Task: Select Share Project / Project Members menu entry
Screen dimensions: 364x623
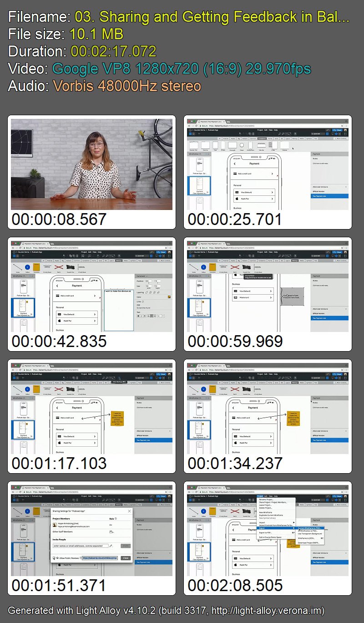Action: tap(276, 502)
